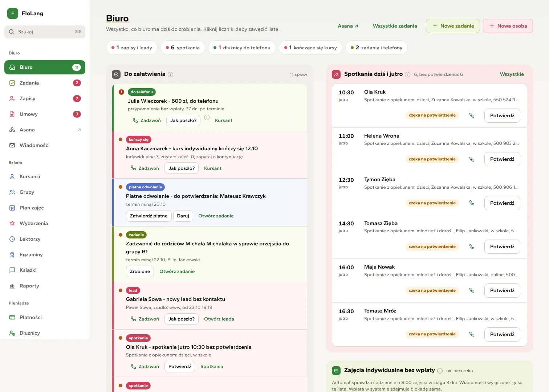Open Wszystkie zadania link
This screenshot has height=392, width=549.
click(x=395, y=26)
